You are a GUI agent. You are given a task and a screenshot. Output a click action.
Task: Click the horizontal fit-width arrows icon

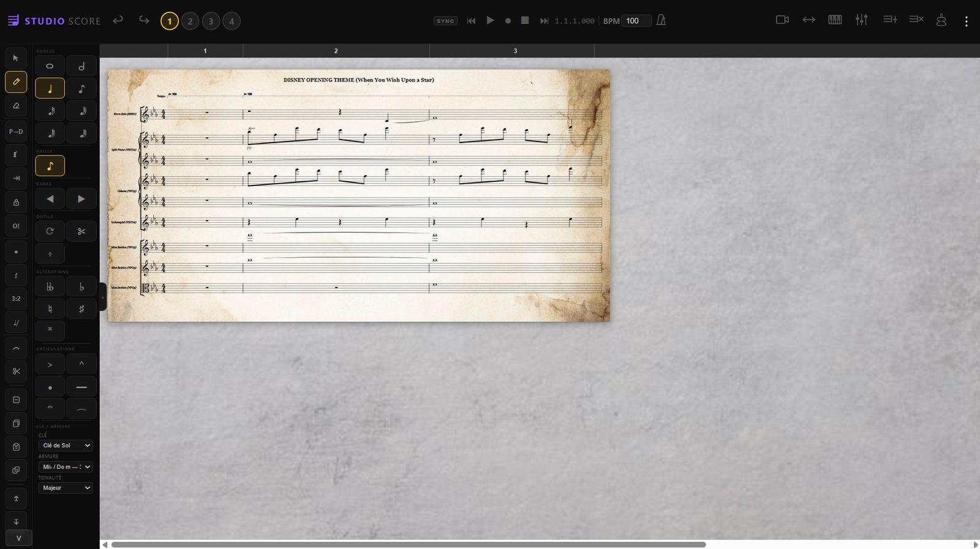click(809, 20)
